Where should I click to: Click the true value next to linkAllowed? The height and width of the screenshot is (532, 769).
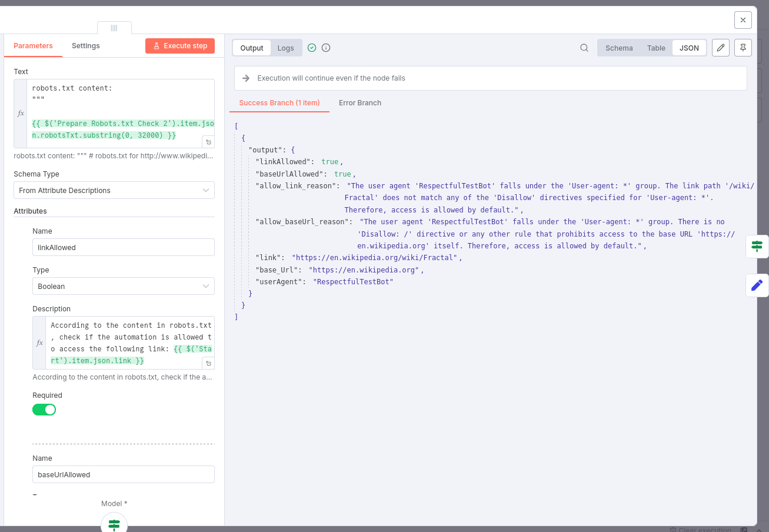click(330, 162)
